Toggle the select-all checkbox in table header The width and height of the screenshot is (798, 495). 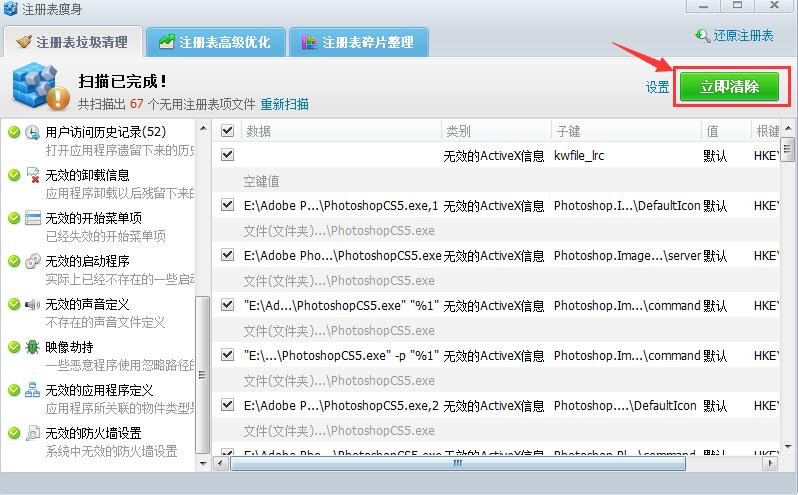tap(227, 131)
